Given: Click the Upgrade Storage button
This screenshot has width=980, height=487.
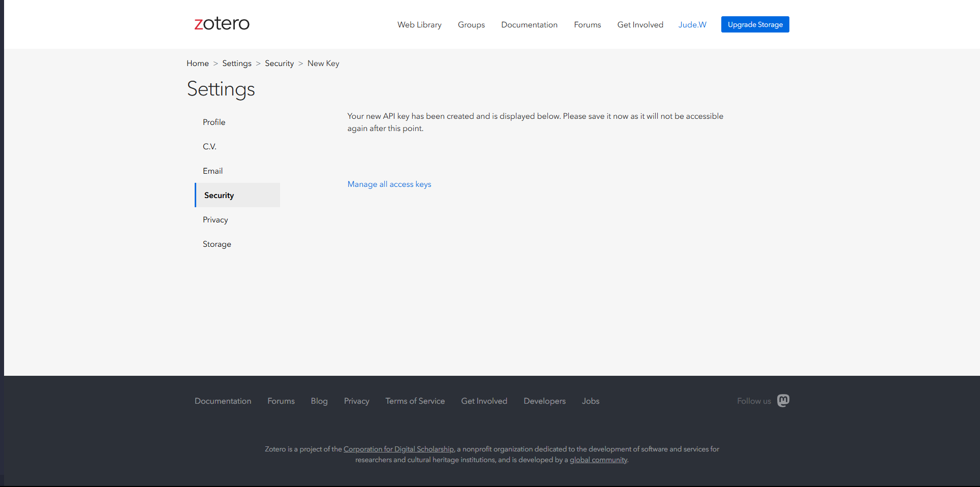Looking at the screenshot, I should point(755,24).
